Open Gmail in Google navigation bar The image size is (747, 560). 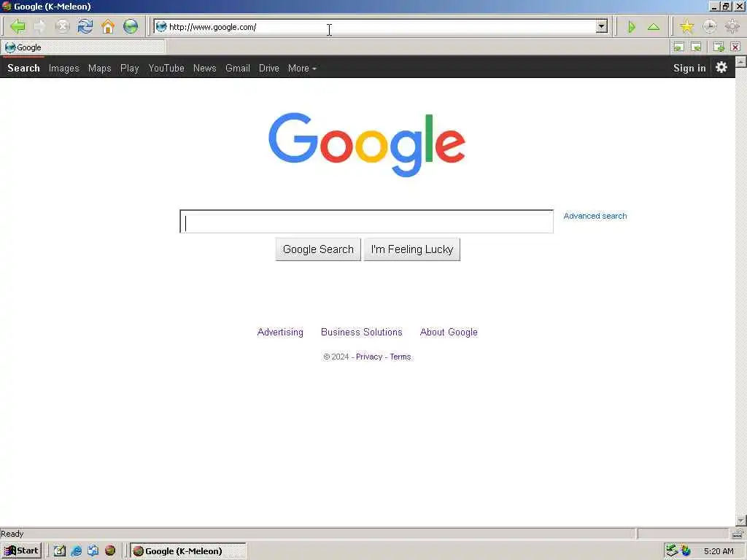[238, 68]
